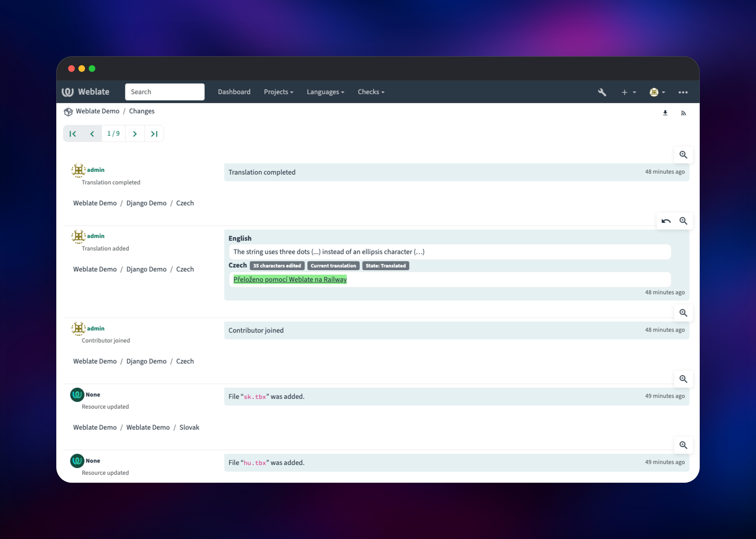Focus the Search input field
756x539 pixels.
165,92
